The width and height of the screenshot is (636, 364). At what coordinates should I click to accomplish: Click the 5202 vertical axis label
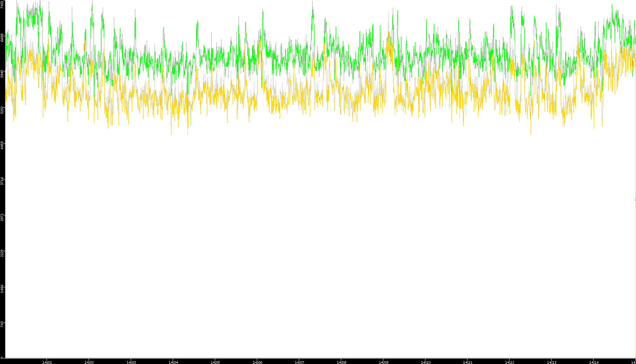tap(2, 110)
